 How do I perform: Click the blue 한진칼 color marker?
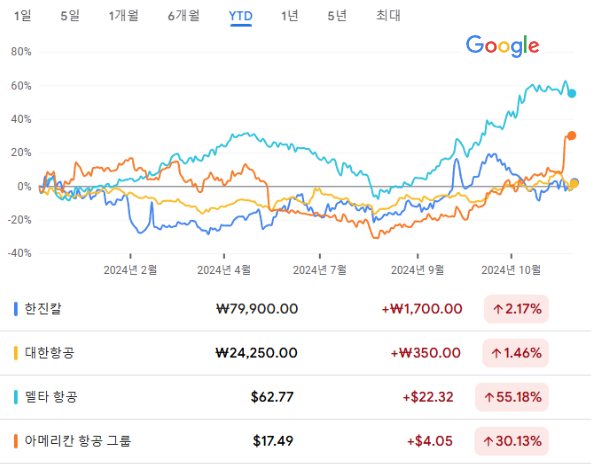(16, 309)
